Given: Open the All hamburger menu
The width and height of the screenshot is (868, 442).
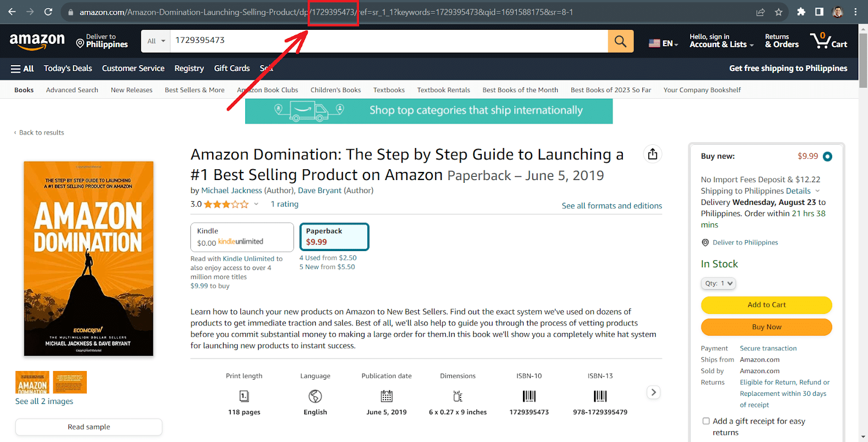Looking at the screenshot, I should [22, 68].
